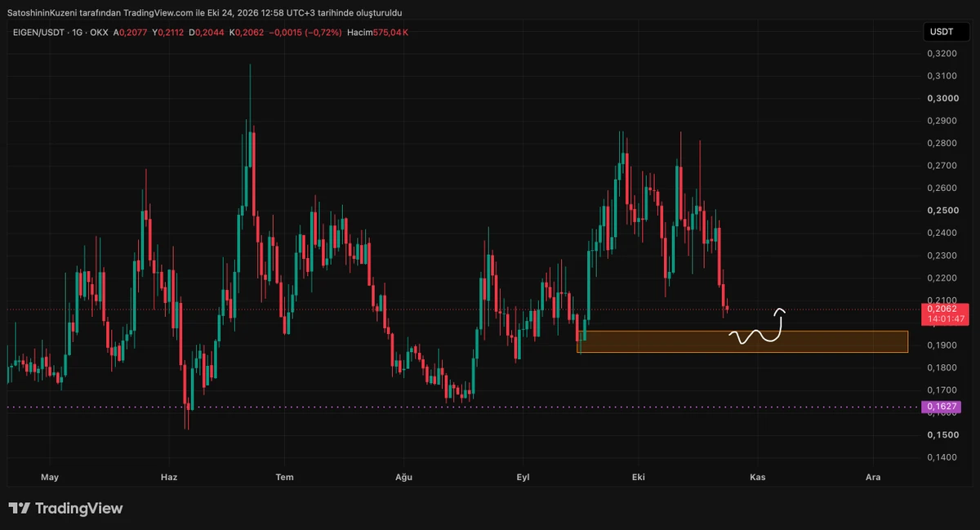Click the 0,1900 price axis label
The width and height of the screenshot is (980, 530).
click(x=942, y=345)
